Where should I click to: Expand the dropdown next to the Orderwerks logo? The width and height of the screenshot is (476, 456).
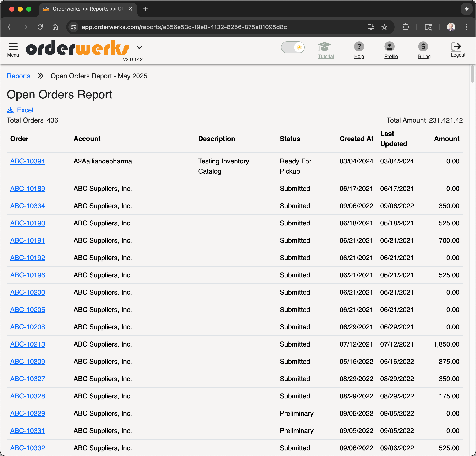tap(139, 47)
